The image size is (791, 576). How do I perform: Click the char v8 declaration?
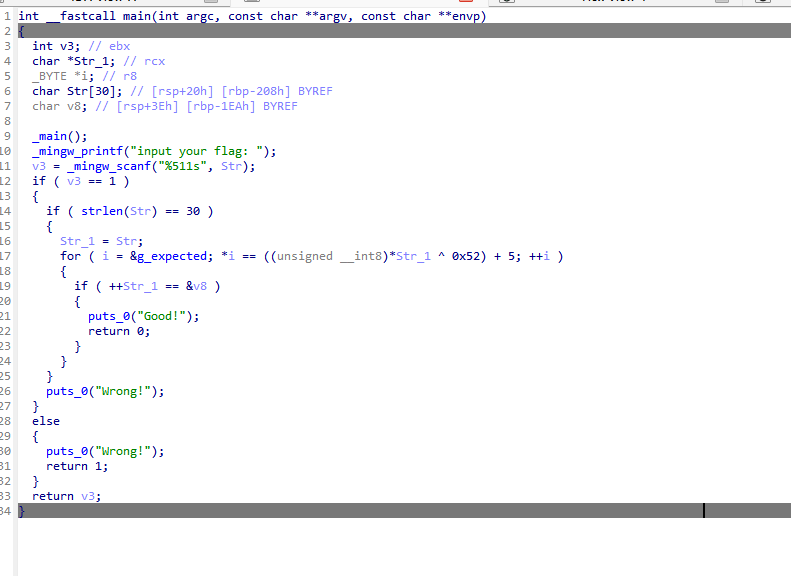[x=60, y=106]
